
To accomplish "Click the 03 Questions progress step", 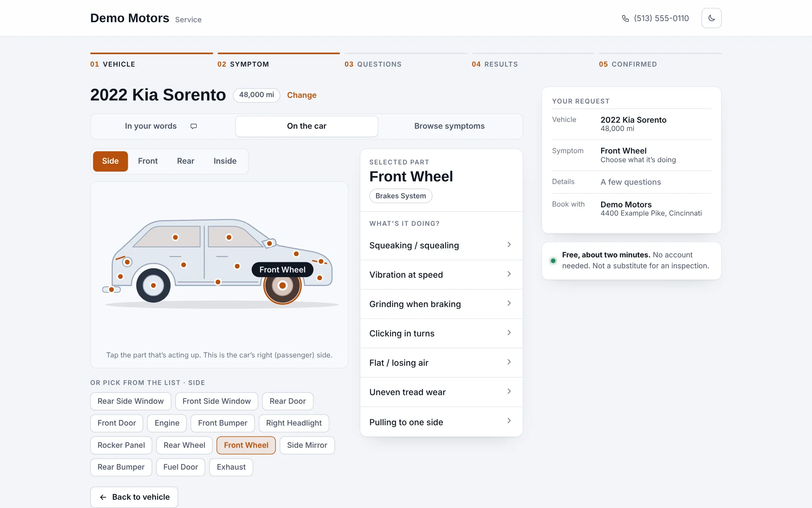I will (x=406, y=61).
